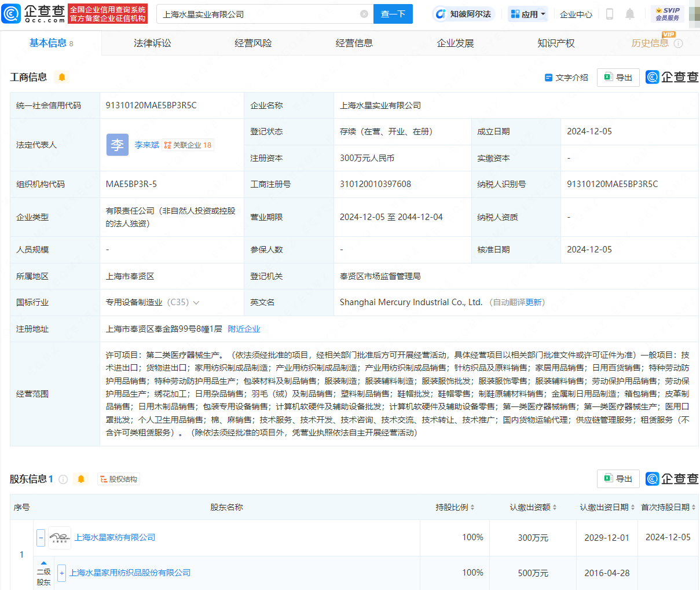Open SVIP member services

point(667,14)
